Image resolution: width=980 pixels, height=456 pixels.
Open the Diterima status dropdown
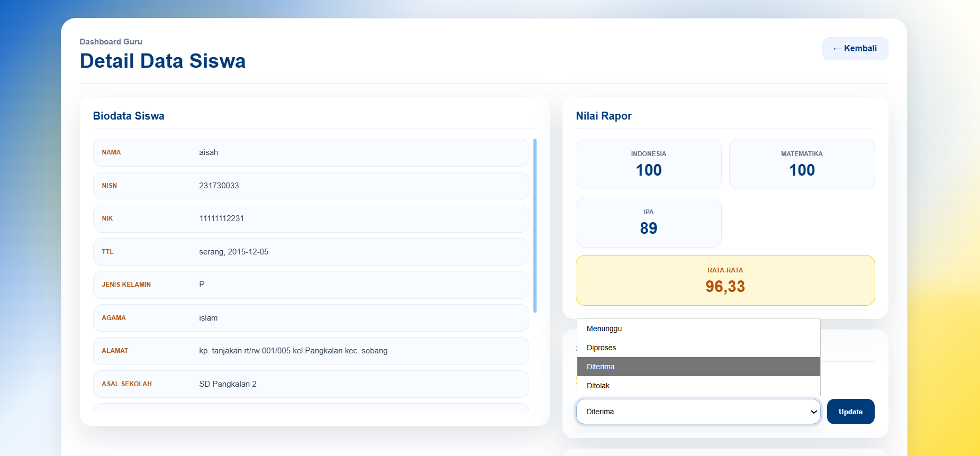pyautogui.click(x=698, y=412)
